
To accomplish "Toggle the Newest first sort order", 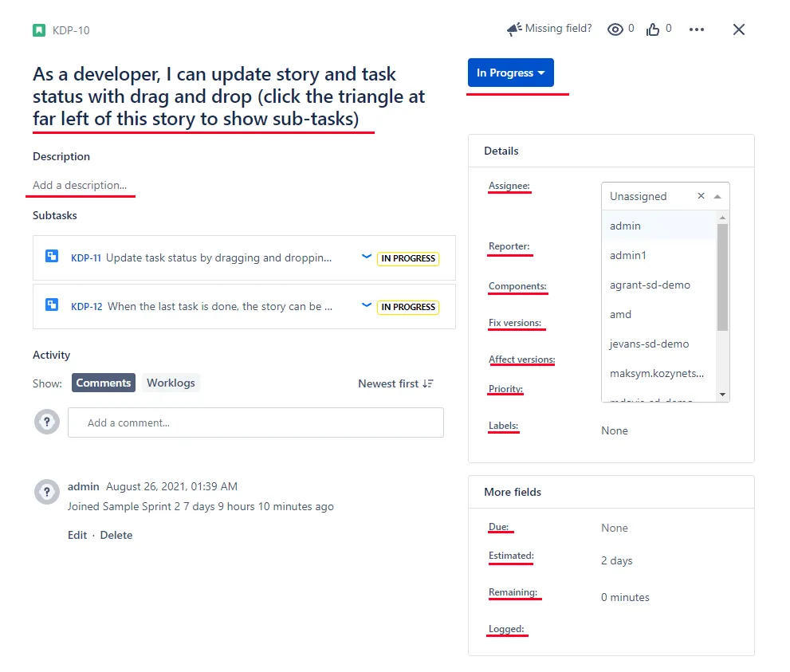I will pos(395,384).
